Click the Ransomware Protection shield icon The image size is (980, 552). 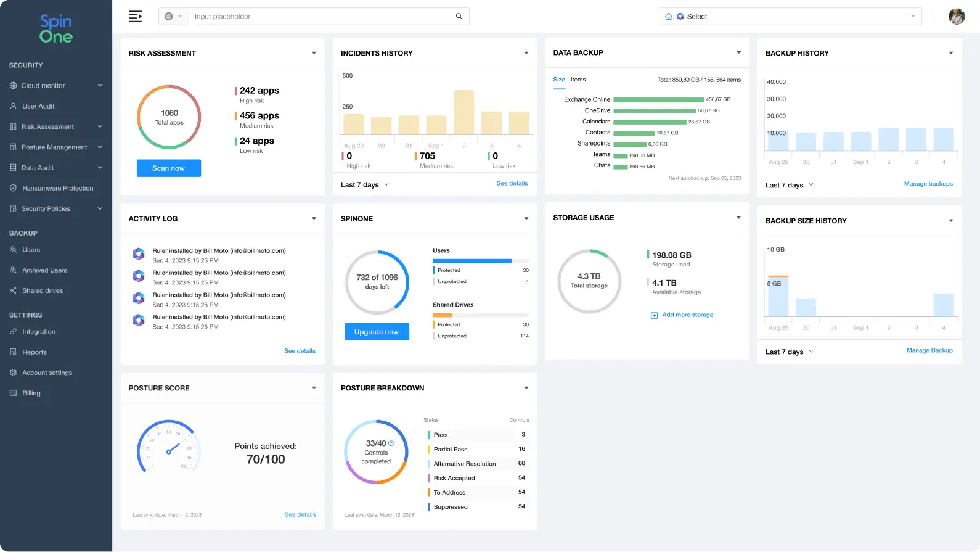(x=14, y=188)
